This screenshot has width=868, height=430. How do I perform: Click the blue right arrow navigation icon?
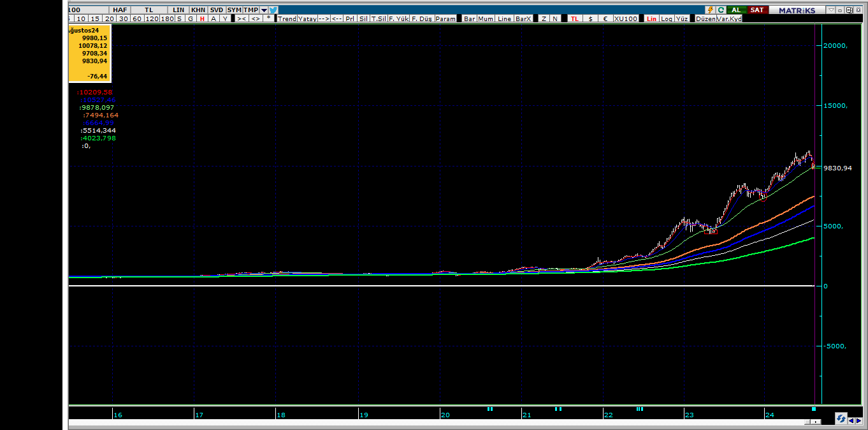[x=859, y=421]
